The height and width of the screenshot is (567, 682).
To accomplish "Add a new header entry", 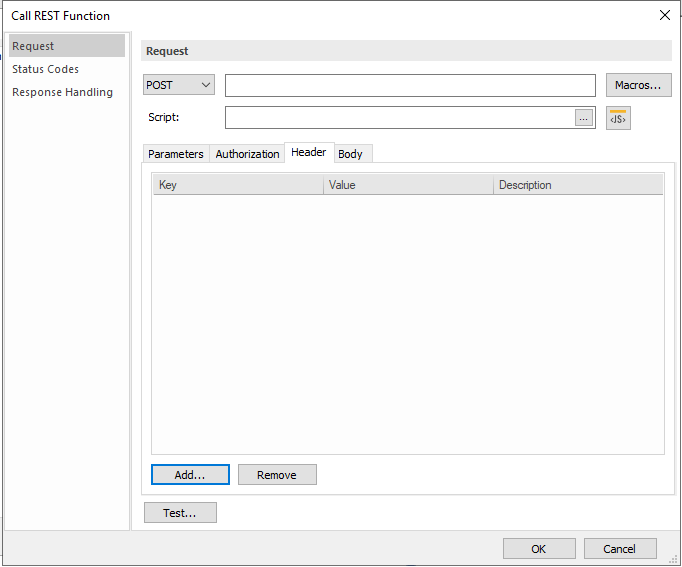I will coord(190,474).
